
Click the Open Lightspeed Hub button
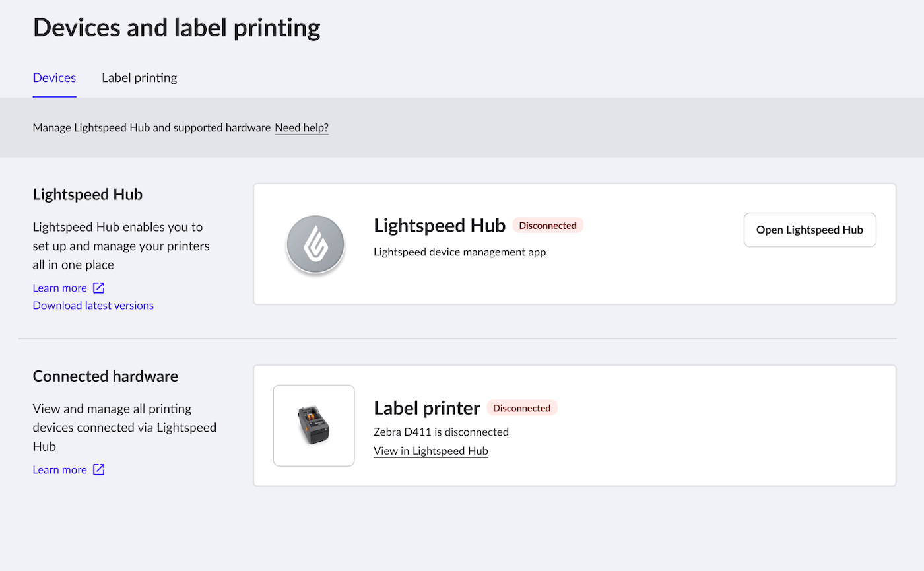(x=810, y=230)
